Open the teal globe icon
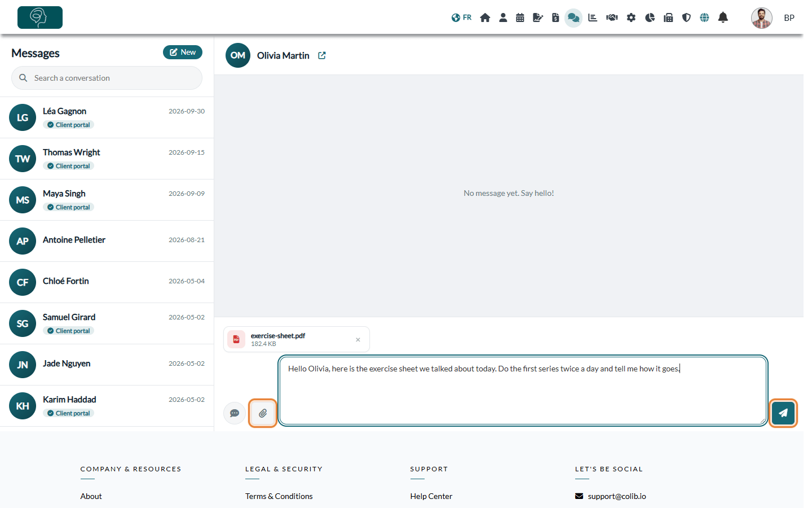The height and width of the screenshot is (508, 812). point(704,17)
